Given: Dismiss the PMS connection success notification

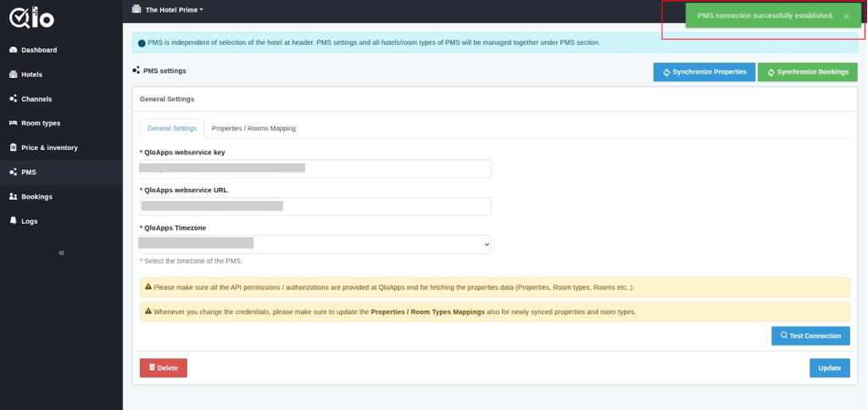Looking at the screenshot, I should point(845,16).
